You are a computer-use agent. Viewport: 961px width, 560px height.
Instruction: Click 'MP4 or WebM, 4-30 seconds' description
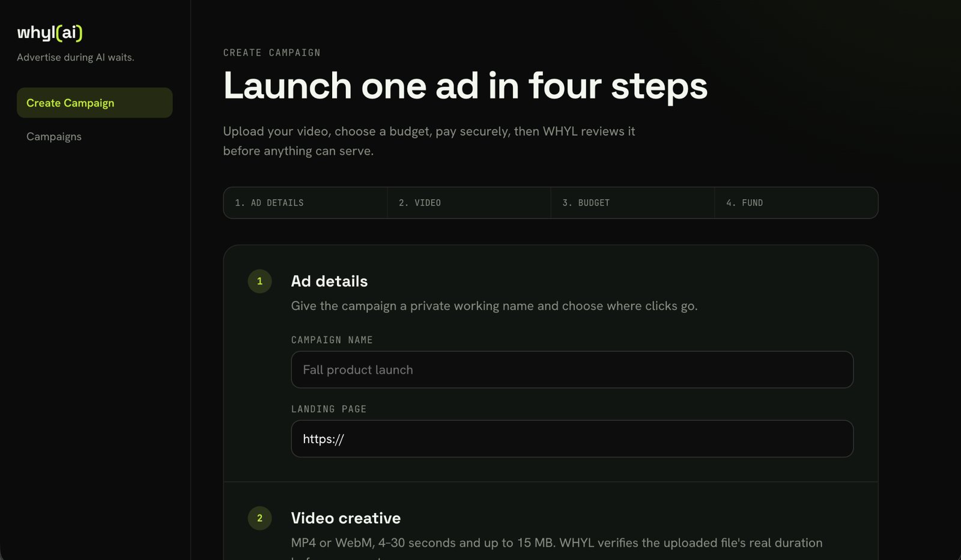pyautogui.click(x=557, y=549)
